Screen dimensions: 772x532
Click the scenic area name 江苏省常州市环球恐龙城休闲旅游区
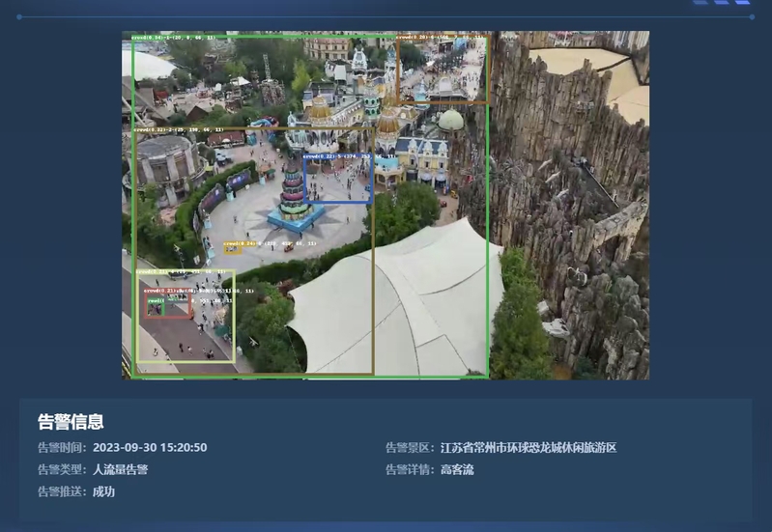coord(528,448)
